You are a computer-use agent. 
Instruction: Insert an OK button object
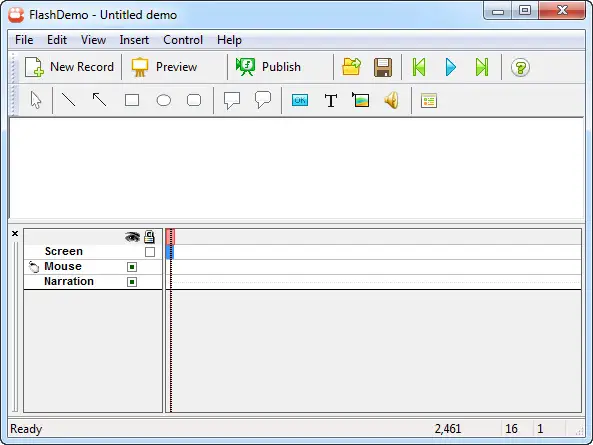300,100
